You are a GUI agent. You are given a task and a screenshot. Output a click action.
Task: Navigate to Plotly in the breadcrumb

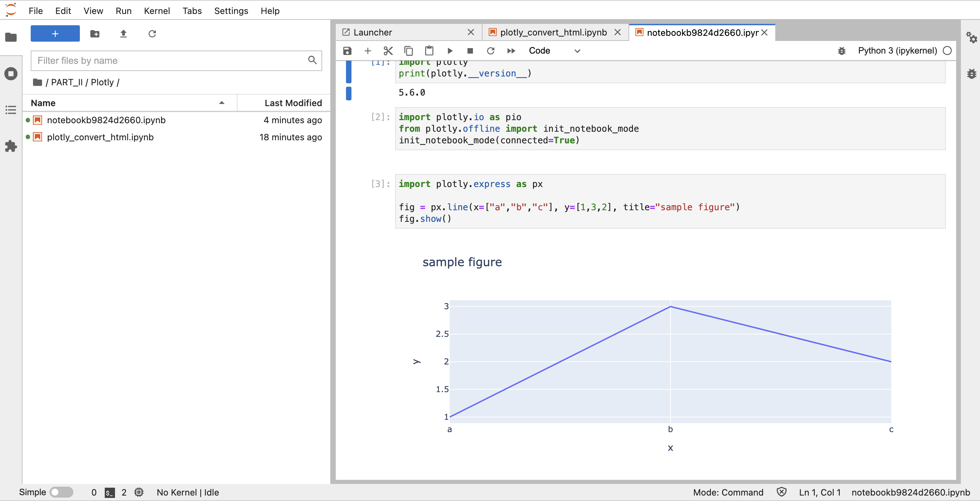pyautogui.click(x=102, y=82)
